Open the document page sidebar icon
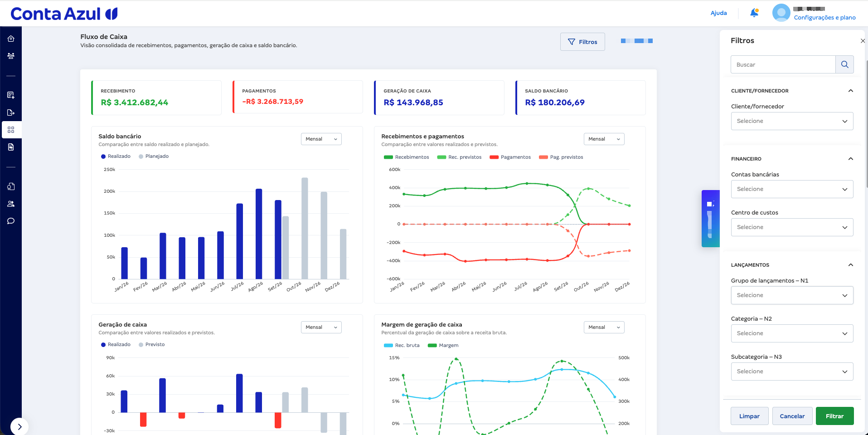 11,147
